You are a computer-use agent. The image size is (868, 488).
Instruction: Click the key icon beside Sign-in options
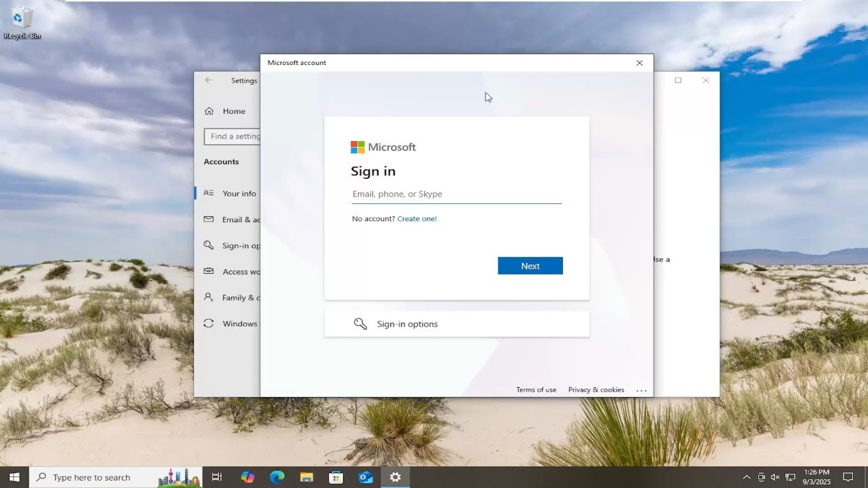click(360, 324)
